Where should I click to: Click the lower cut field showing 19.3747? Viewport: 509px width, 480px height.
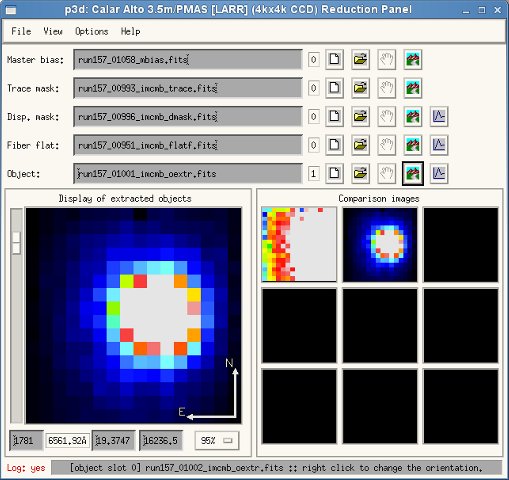pyautogui.click(x=113, y=441)
